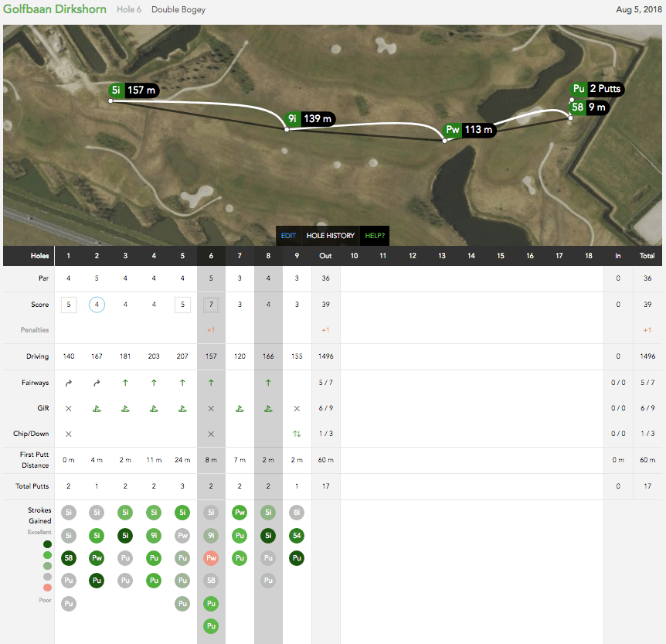
Task: Click hole 1 GiR missed X icon
Action: [69, 408]
